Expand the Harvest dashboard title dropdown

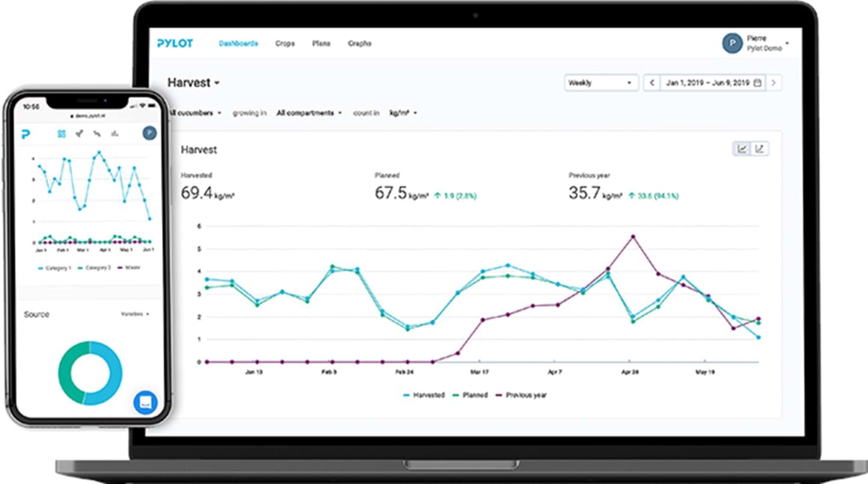coord(193,83)
